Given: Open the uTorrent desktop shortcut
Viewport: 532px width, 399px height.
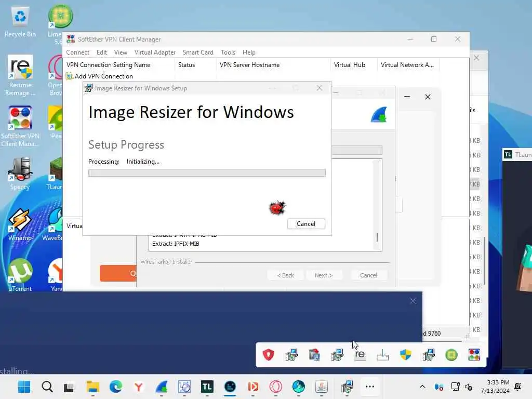Looking at the screenshot, I should coord(20,275).
